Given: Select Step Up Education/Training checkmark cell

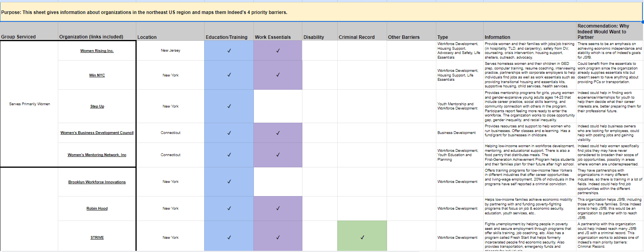Looking at the screenshot, I should pos(229,106).
